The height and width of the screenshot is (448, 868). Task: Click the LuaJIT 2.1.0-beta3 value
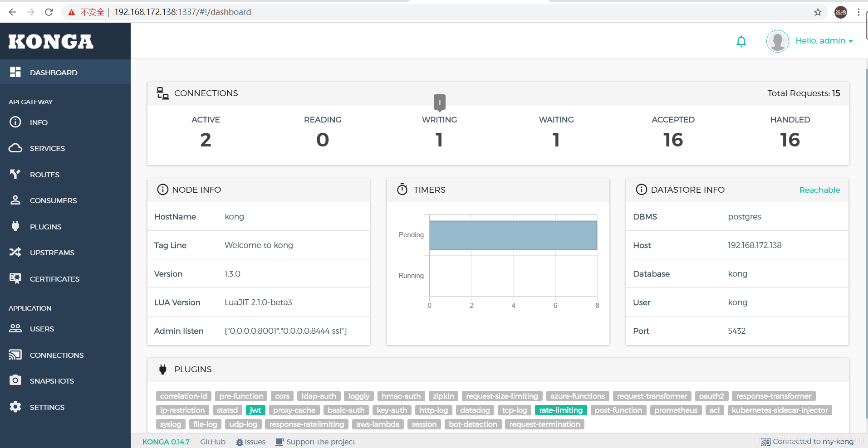[258, 302]
